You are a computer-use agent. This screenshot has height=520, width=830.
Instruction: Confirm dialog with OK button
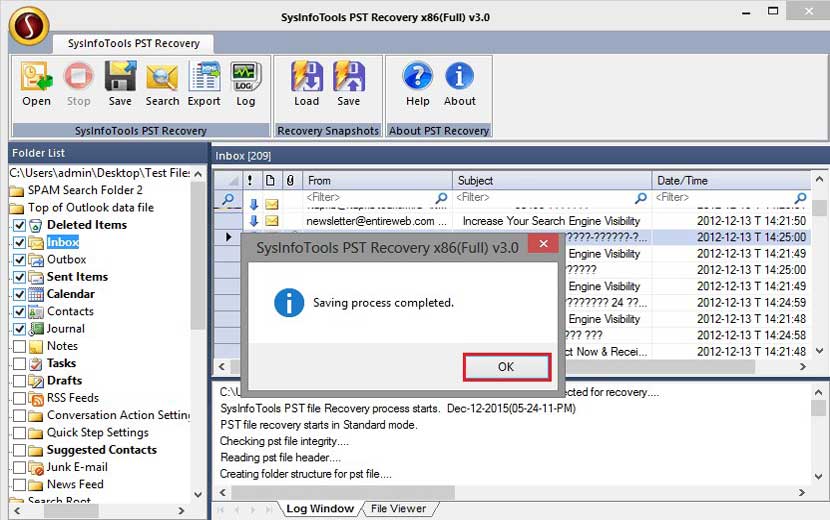[507, 367]
